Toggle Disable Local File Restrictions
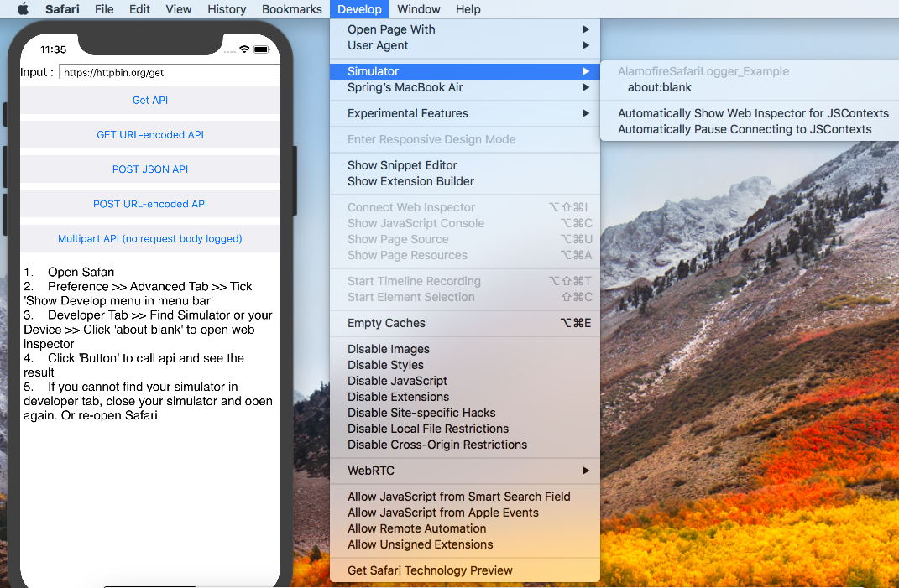This screenshot has height=588, width=899. click(465, 429)
